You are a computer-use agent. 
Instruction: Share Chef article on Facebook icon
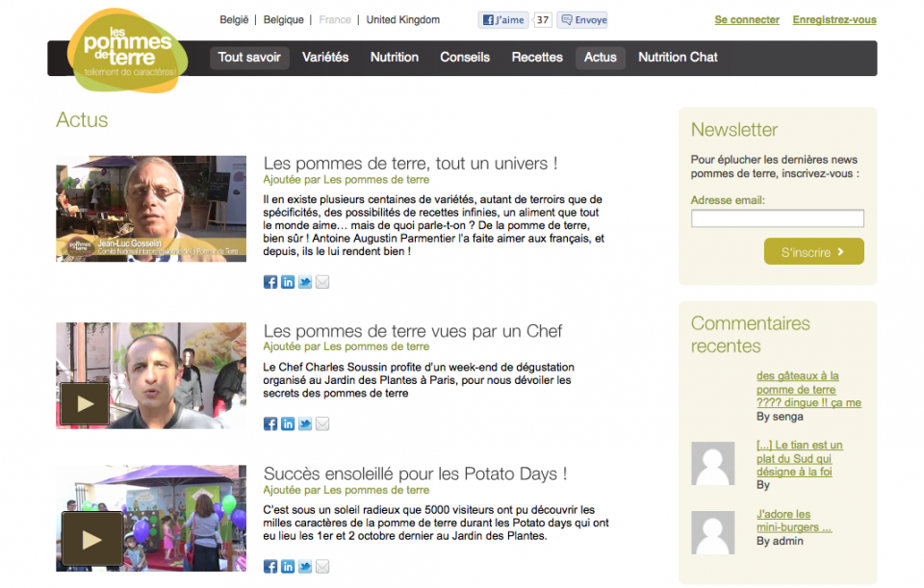pos(269,424)
